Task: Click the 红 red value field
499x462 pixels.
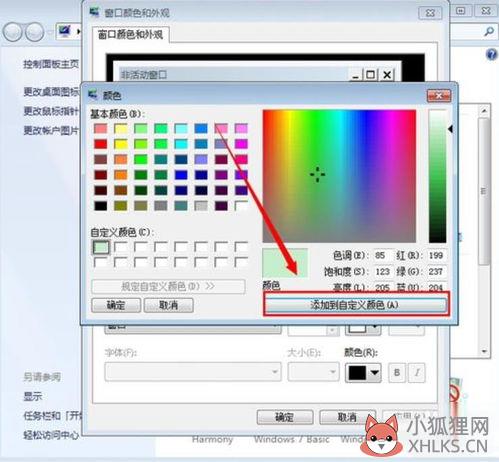Action: pos(436,256)
